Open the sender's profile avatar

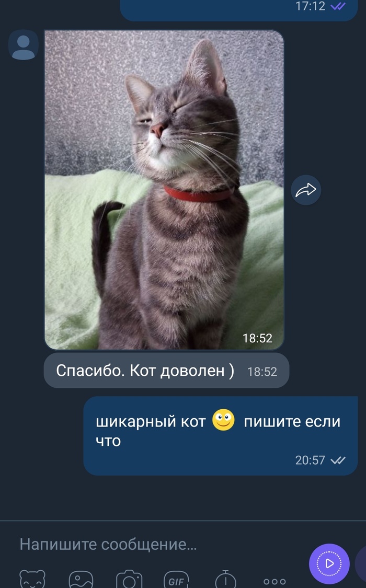coord(23,45)
